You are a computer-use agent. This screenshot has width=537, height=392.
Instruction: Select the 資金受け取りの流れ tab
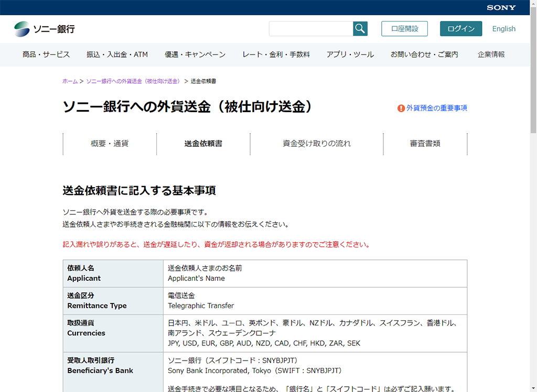(x=317, y=144)
